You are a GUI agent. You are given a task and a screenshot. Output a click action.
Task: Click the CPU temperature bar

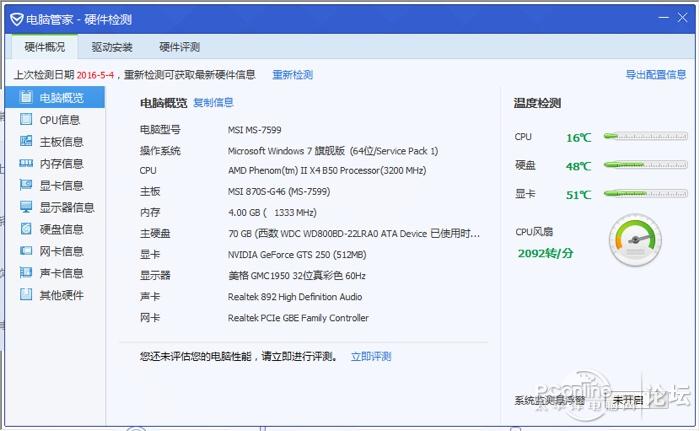point(646,136)
